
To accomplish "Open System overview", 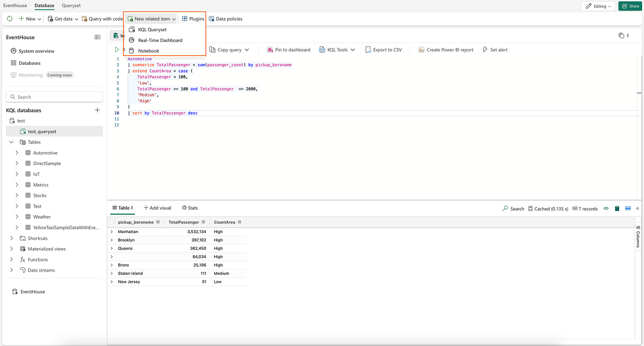I will (x=32, y=51).
